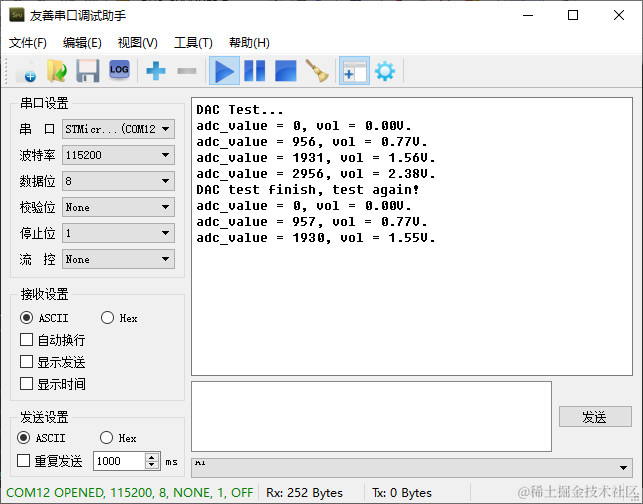Click the 'DAC Test...' output line
643x504 pixels.
239,109
